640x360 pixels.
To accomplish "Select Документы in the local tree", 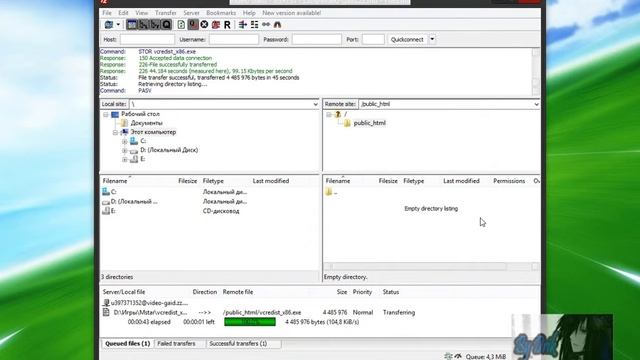I will [147, 123].
